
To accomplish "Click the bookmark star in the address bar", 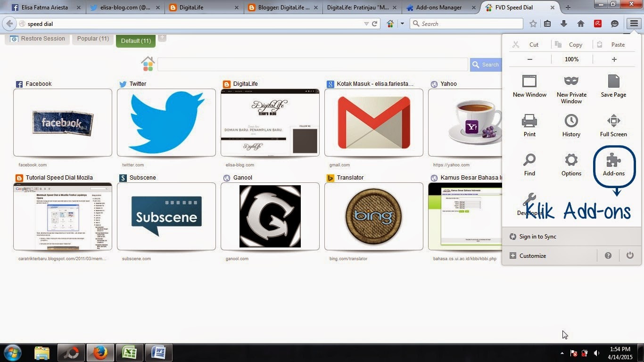I will (533, 23).
